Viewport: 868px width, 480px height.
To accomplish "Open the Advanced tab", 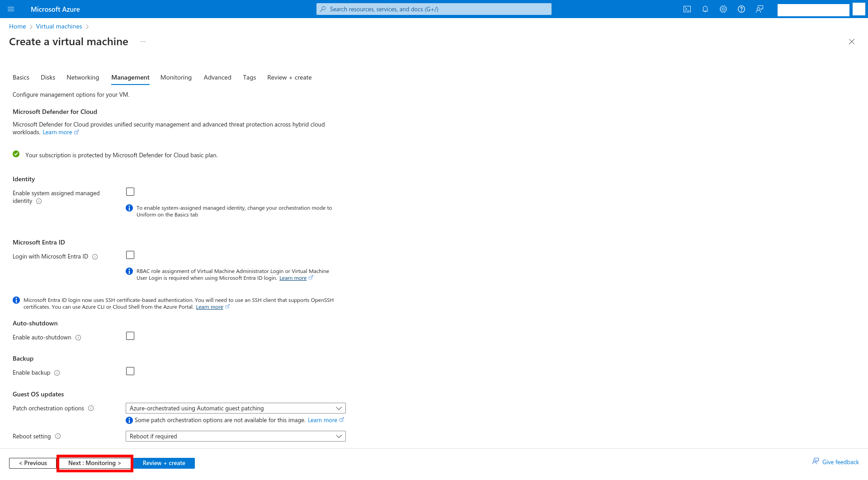I will coord(217,77).
